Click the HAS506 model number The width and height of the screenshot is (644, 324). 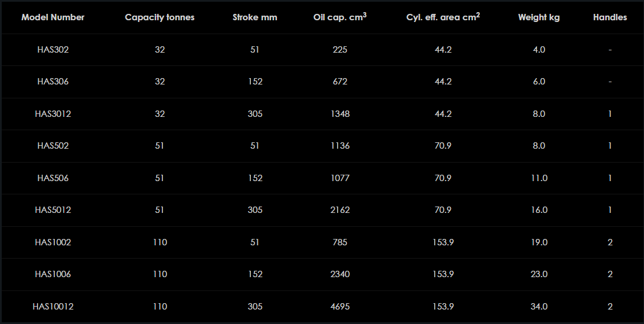(x=53, y=178)
